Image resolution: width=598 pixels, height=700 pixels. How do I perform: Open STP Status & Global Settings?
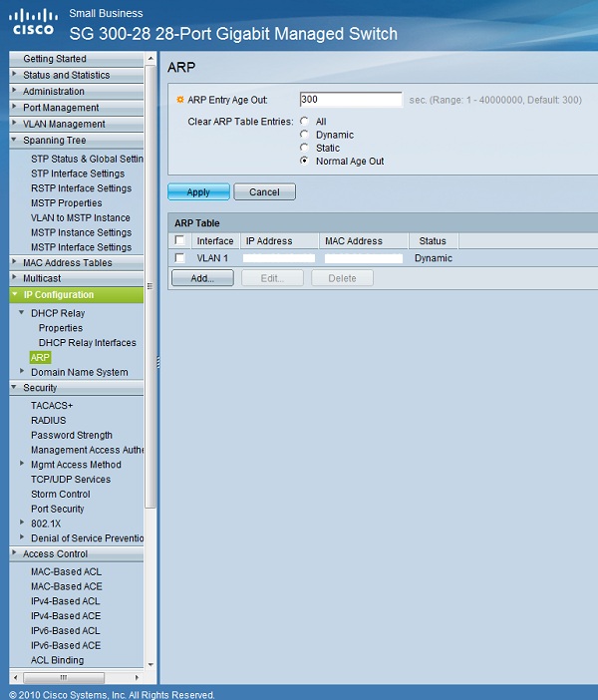pos(87,159)
